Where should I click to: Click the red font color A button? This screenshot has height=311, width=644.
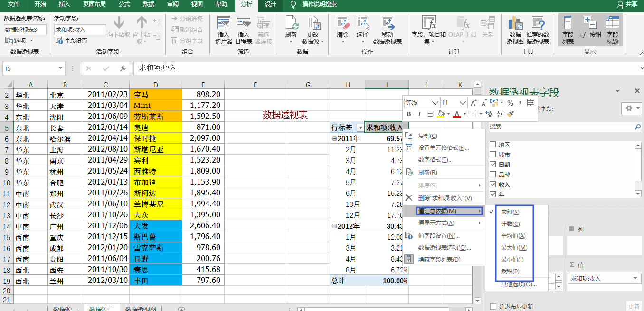click(456, 114)
